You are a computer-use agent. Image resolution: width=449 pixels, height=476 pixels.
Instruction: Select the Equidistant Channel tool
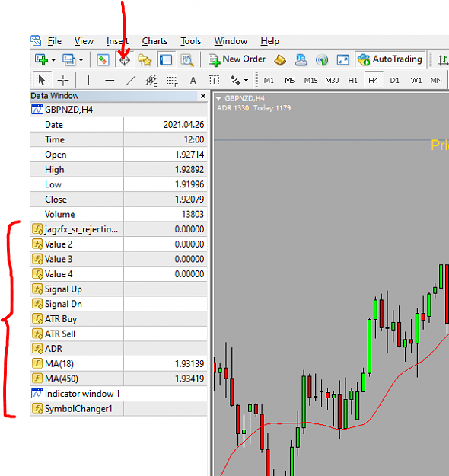point(151,80)
